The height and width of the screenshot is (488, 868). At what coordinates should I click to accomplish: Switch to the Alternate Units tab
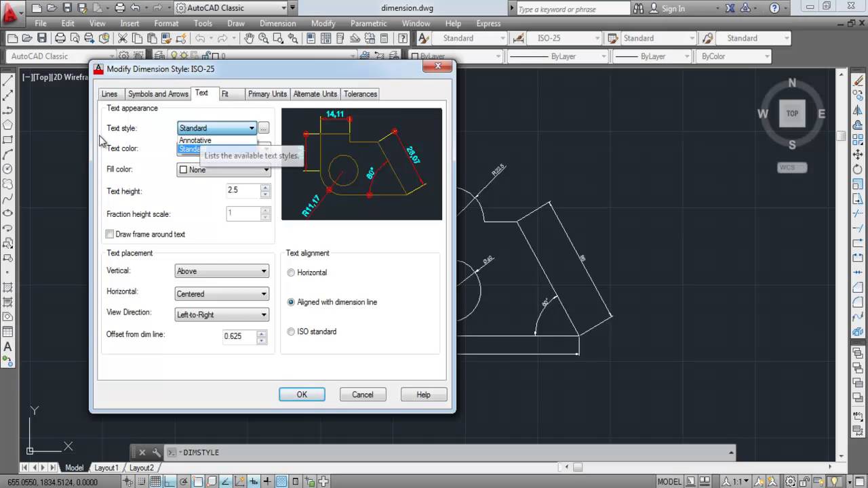click(315, 94)
